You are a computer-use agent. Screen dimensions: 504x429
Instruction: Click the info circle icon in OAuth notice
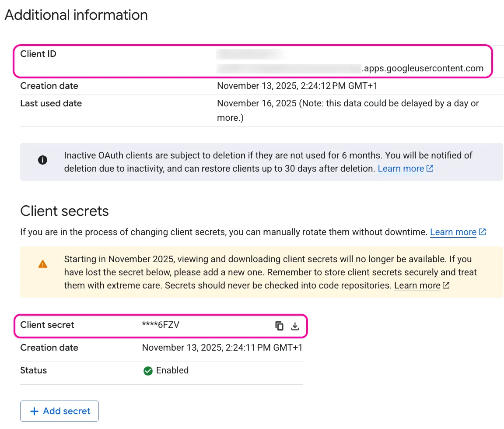(43, 160)
